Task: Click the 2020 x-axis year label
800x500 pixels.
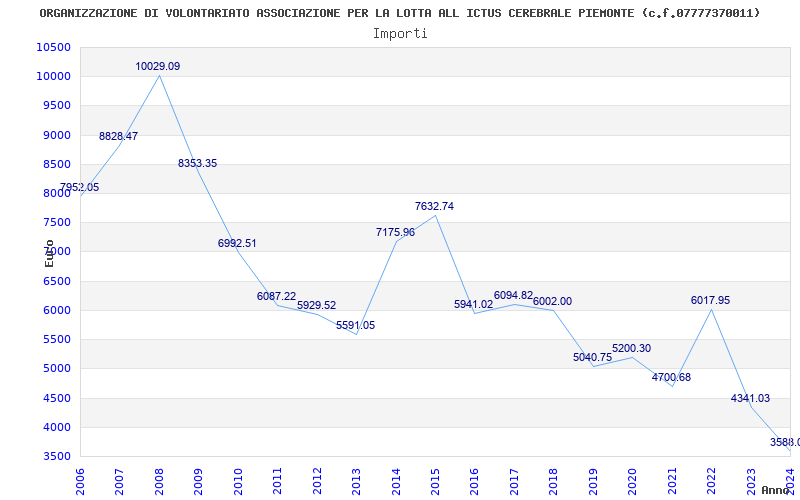Action: pyautogui.click(x=633, y=481)
